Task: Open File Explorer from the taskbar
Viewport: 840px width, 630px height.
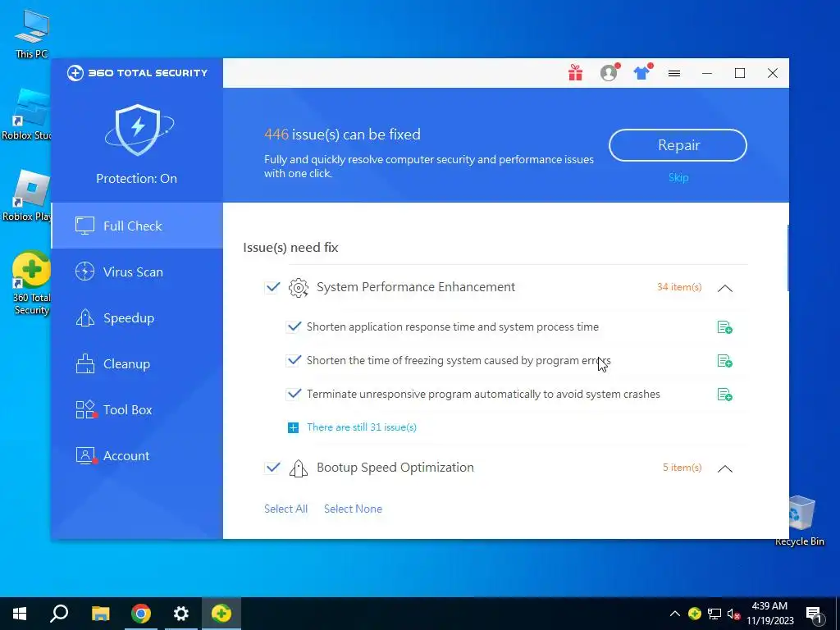Action: [100, 614]
